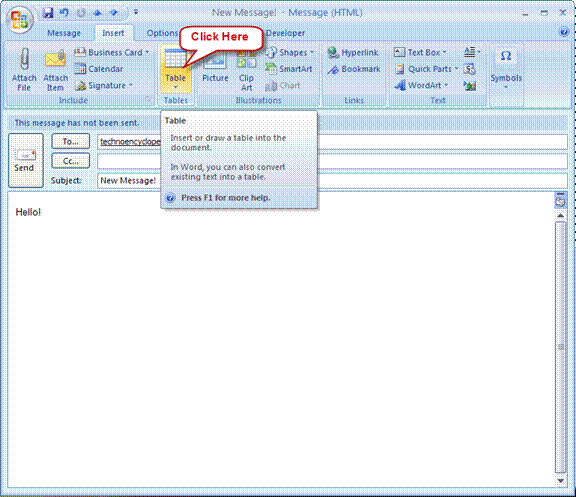
Task: Open the WordArt gallery
Action: (422, 86)
